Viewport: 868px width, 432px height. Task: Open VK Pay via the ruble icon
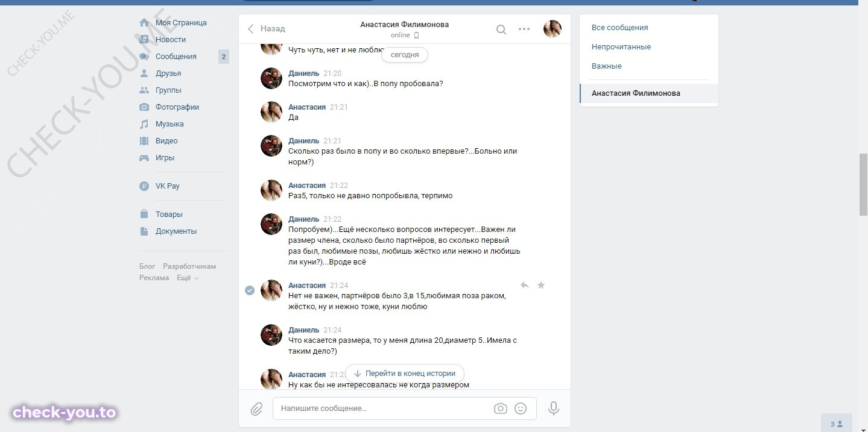tap(144, 186)
